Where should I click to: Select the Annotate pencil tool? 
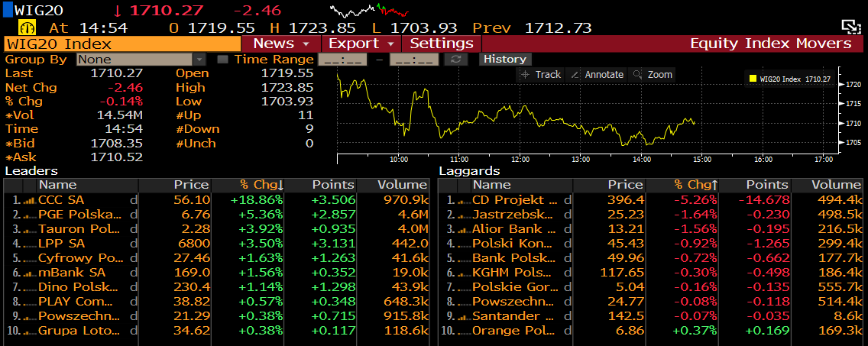point(597,75)
